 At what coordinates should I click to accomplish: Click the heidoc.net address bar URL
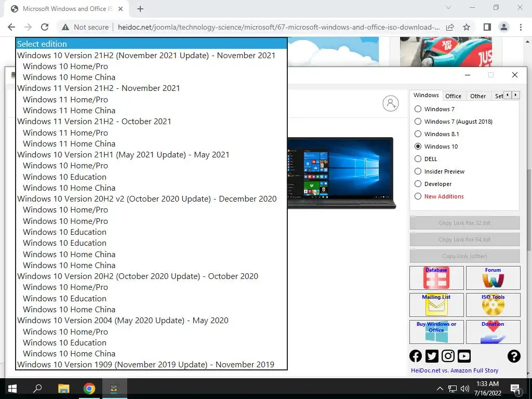pos(278,27)
